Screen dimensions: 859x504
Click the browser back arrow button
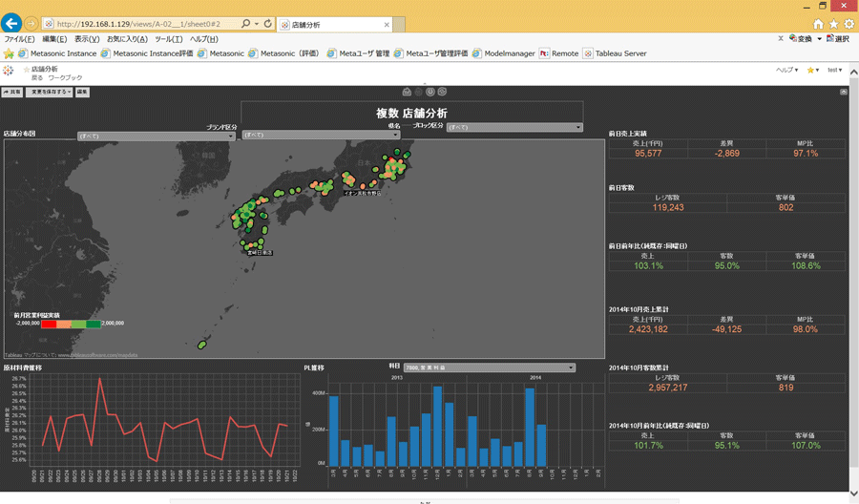(12, 23)
